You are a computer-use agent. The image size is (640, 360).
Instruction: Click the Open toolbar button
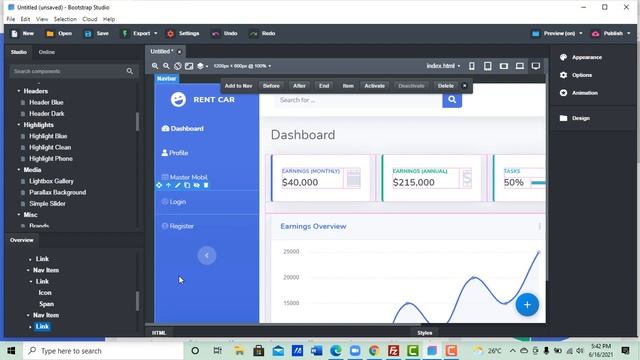[x=59, y=33]
